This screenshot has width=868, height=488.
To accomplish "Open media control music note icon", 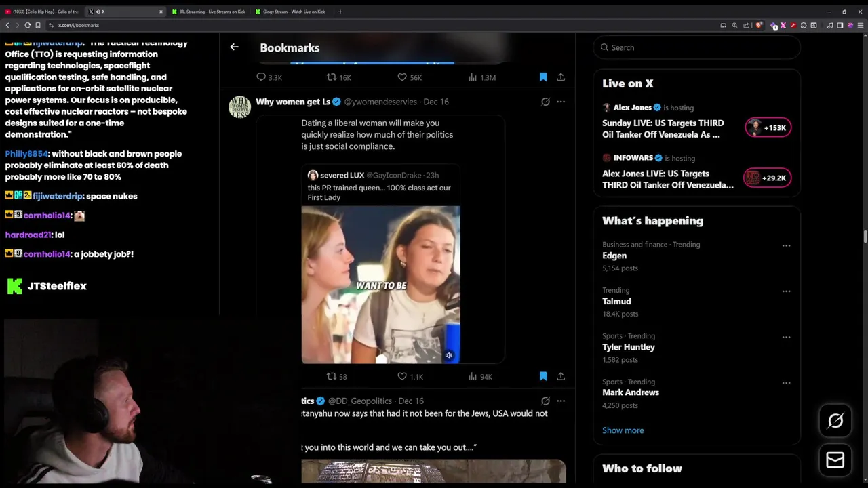I will (x=830, y=25).
